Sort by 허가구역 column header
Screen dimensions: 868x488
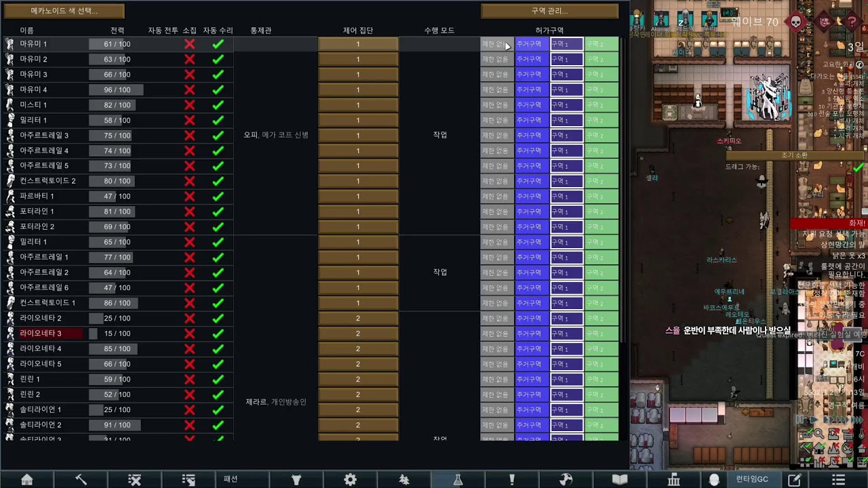pyautogui.click(x=549, y=30)
